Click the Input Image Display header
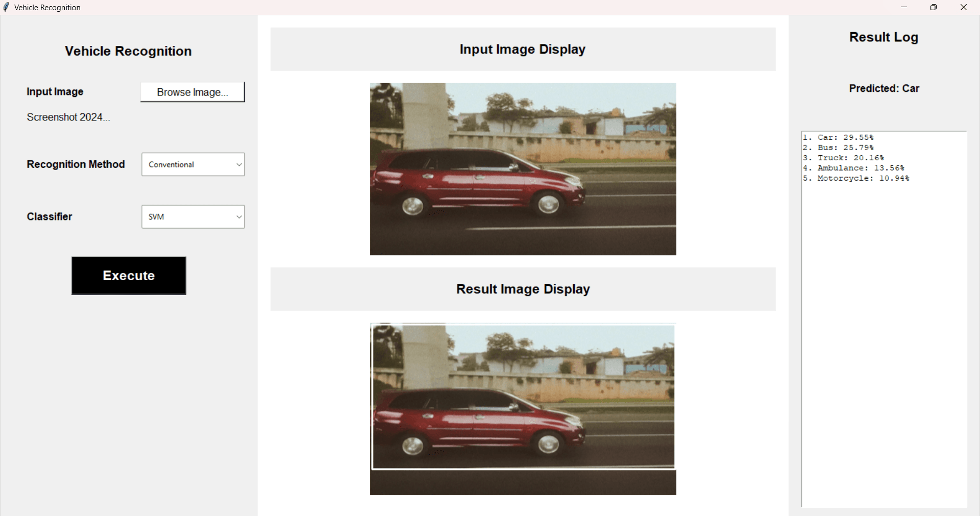Viewport: 980px width, 516px height. 522,49
